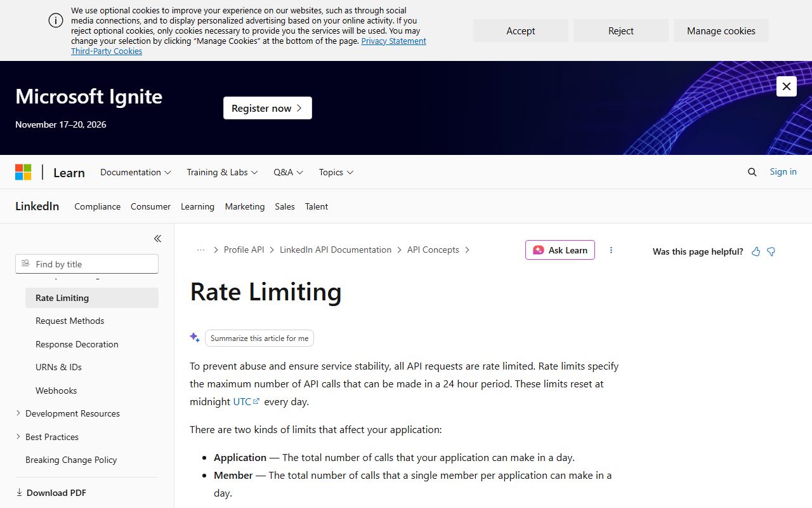Open the search magnifier icon
The height and width of the screenshot is (508, 812).
(752, 172)
